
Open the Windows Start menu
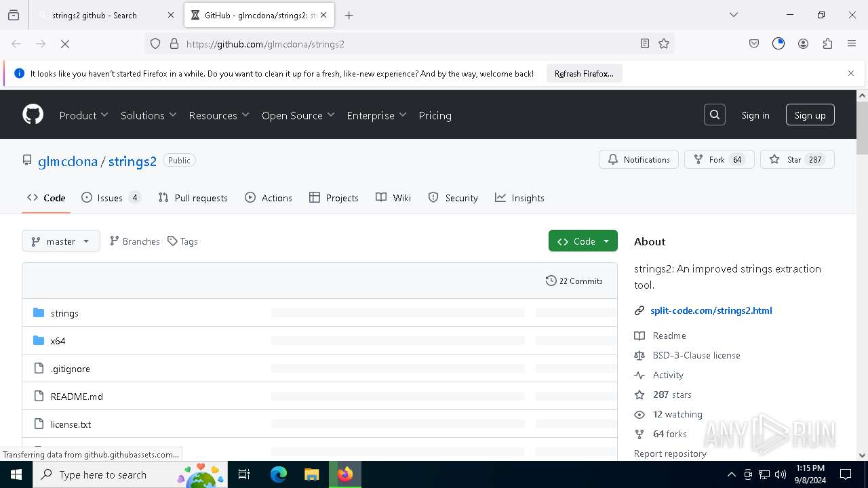(x=16, y=474)
